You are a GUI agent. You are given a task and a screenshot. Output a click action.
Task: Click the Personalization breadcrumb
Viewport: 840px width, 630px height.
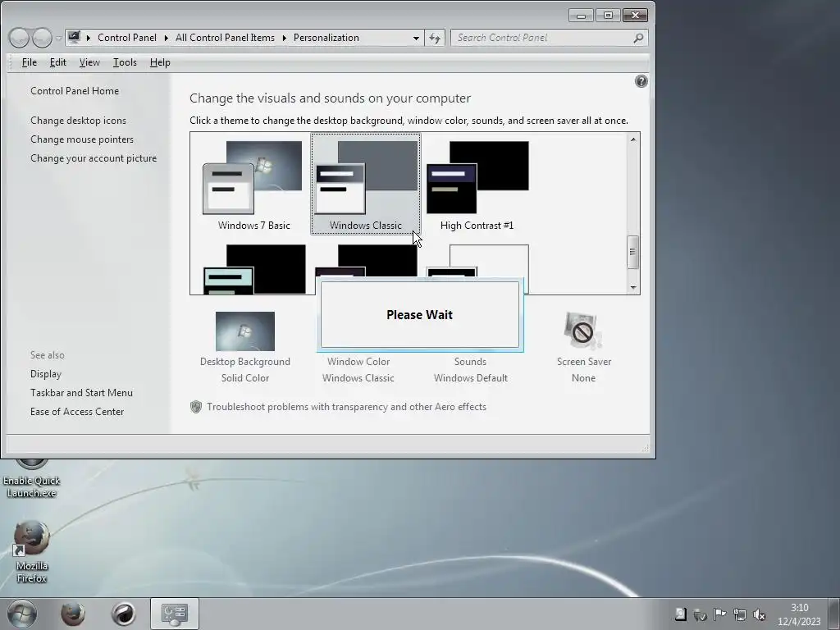(x=326, y=38)
